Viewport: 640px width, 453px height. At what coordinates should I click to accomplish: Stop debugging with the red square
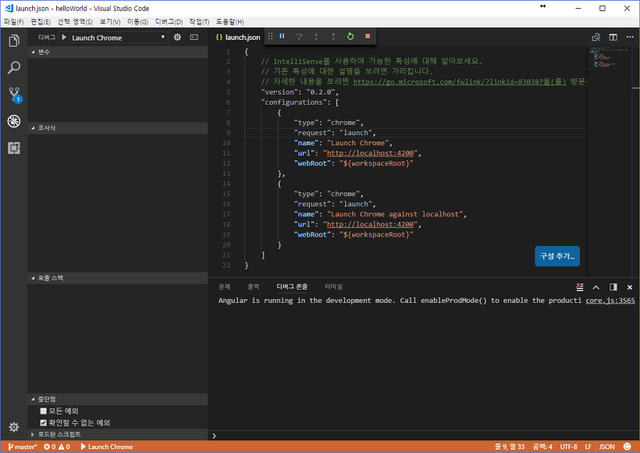(367, 37)
